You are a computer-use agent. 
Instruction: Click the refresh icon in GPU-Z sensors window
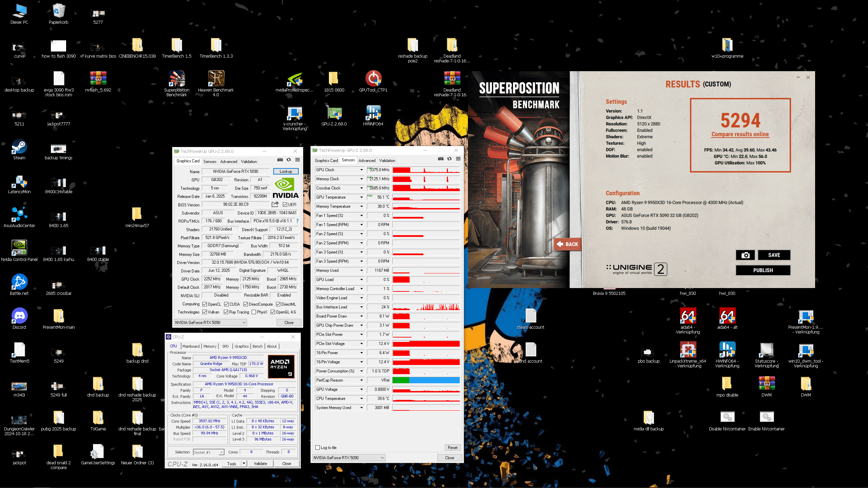pos(449,159)
